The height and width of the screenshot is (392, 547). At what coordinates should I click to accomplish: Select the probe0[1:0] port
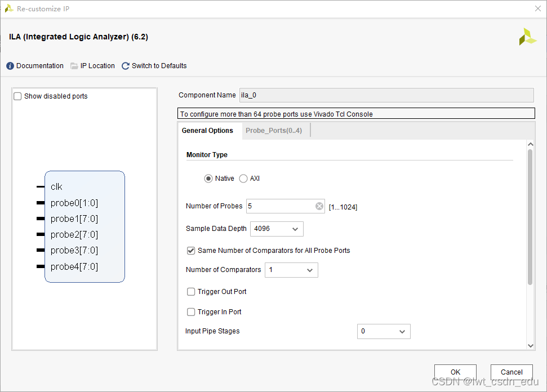[74, 203]
